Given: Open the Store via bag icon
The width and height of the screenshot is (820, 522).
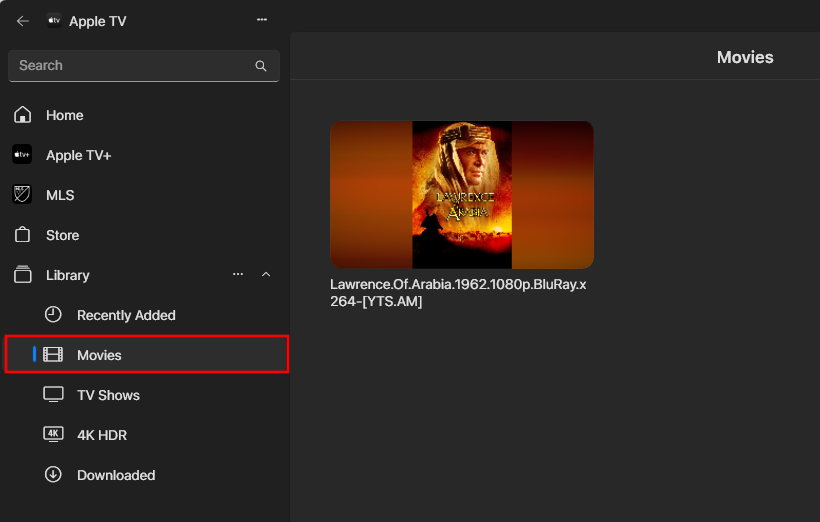Looking at the screenshot, I should [22, 235].
